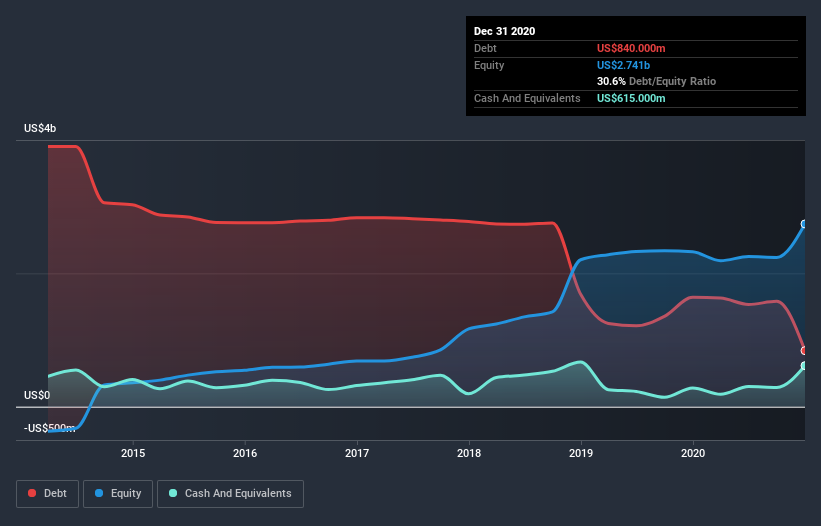This screenshot has width=821, height=526.
Task: Click the teal Cash endpoint marker
Action: [804, 365]
